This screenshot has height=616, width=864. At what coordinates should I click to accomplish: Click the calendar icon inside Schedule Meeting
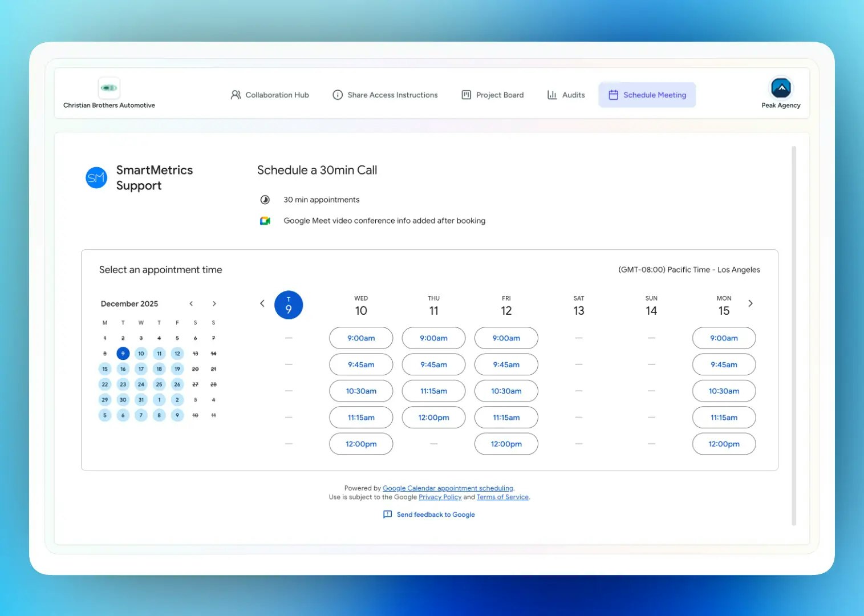[614, 95]
